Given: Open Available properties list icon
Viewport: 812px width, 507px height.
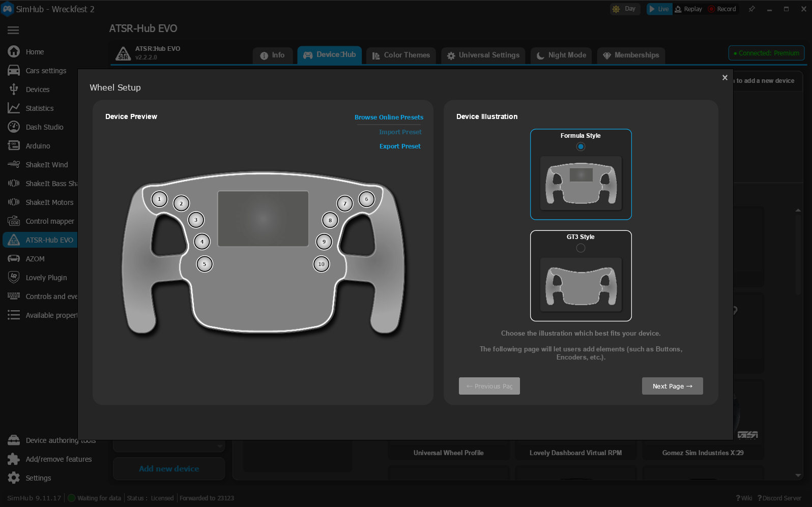Looking at the screenshot, I should [x=14, y=315].
